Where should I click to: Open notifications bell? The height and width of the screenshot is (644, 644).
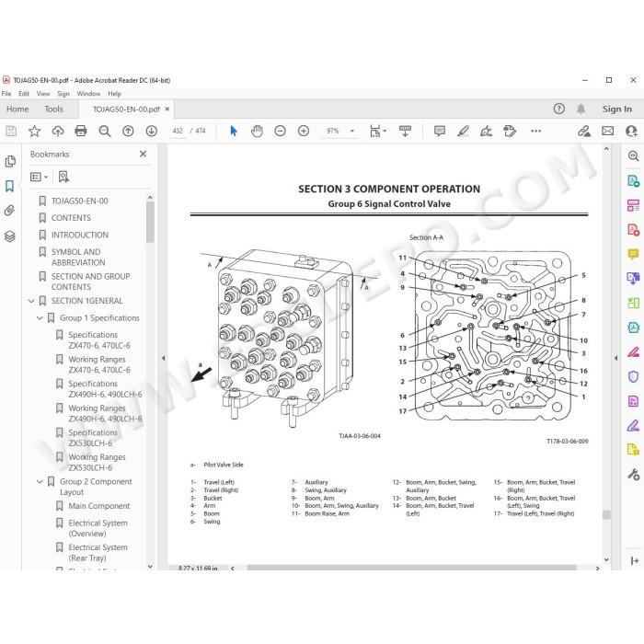[x=581, y=109]
